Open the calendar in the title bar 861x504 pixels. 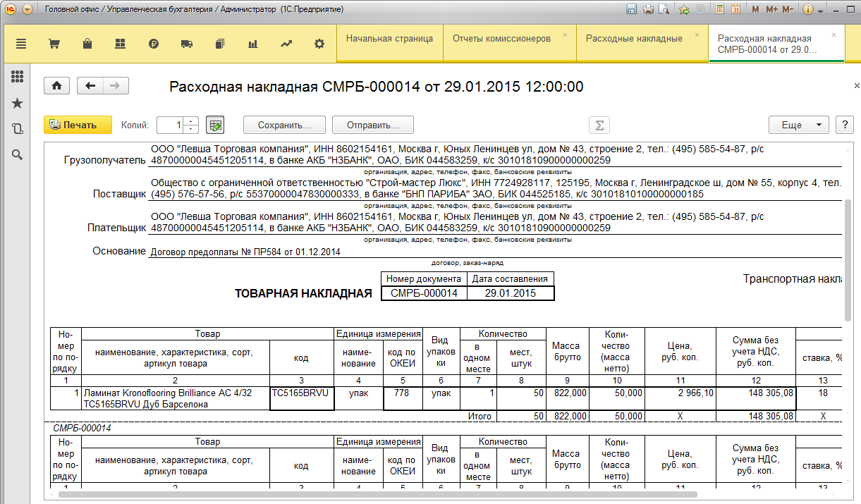pyautogui.click(x=735, y=9)
